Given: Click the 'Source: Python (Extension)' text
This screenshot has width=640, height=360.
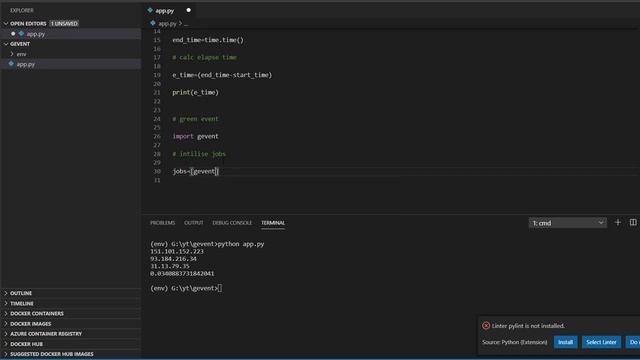Looking at the screenshot, I should [515, 342].
